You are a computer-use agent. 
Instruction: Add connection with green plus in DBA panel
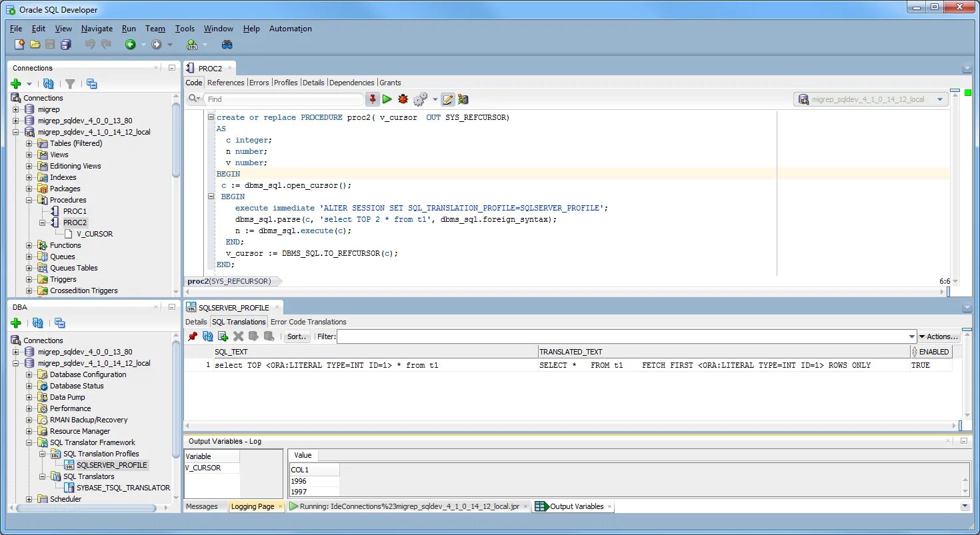point(16,323)
